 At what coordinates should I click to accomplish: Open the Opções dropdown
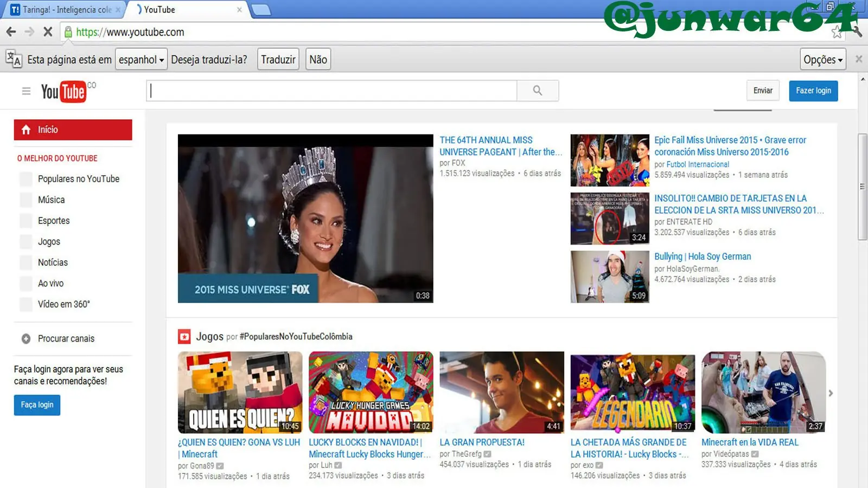pyautogui.click(x=823, y=59)
